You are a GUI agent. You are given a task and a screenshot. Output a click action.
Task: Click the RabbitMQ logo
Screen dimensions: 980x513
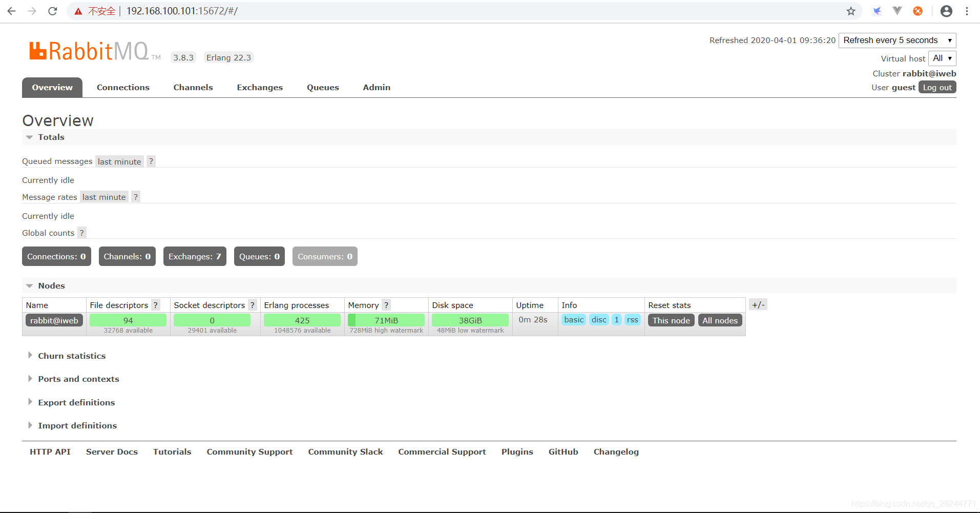coord(95,51)
